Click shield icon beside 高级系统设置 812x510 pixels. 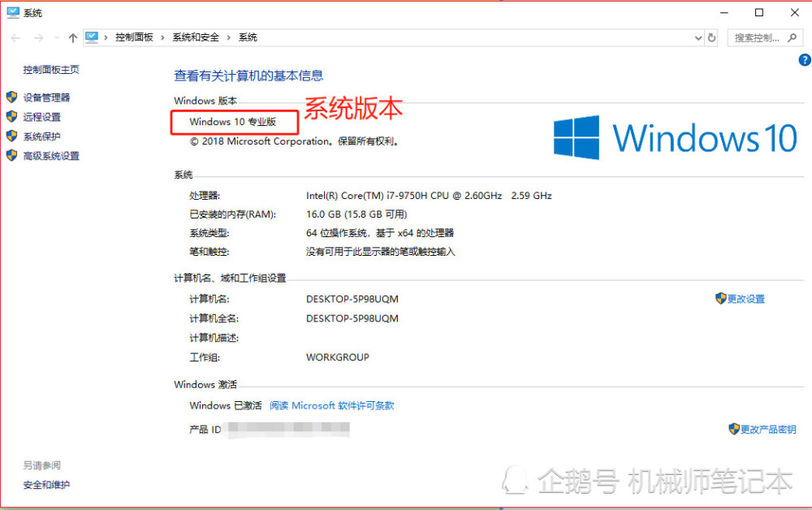tap(12, 155)
